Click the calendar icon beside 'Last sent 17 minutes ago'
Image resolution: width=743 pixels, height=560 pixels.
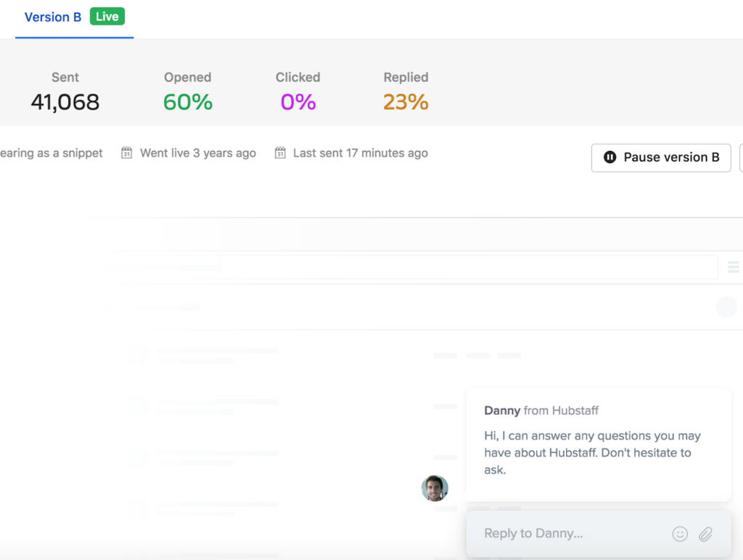pyautogui.click(x=280, y=153)
